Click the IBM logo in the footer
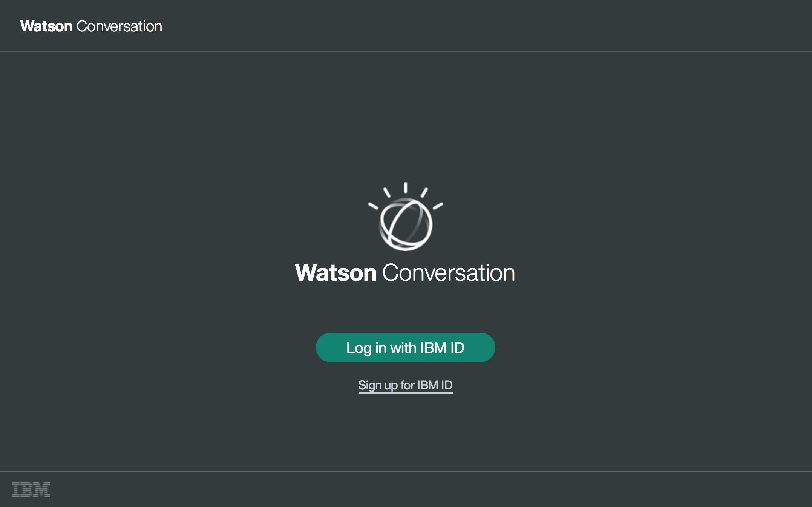Viewport: 812px width, 507px height. coord(31,489)
